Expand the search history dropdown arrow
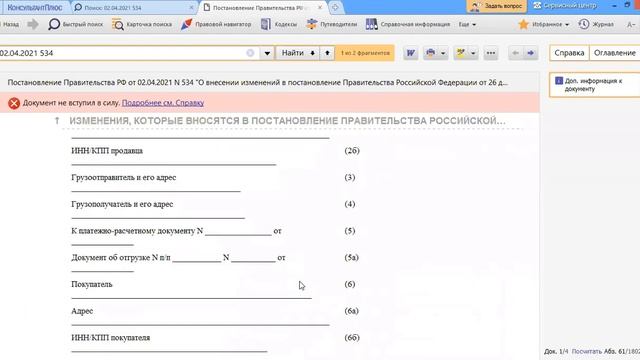Image resolution: width=640 pixels, height=360 pixels. 267,53
